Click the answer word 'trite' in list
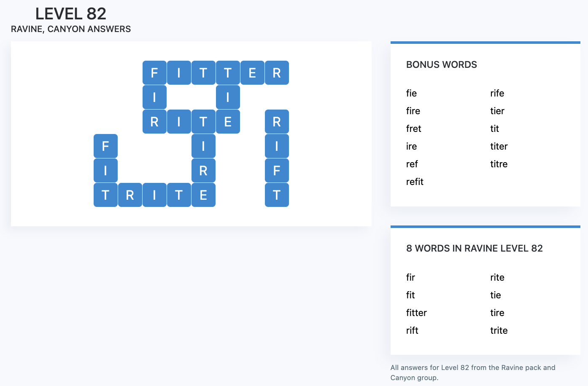Screen dimensions: 588x386 tap(499, 330)
